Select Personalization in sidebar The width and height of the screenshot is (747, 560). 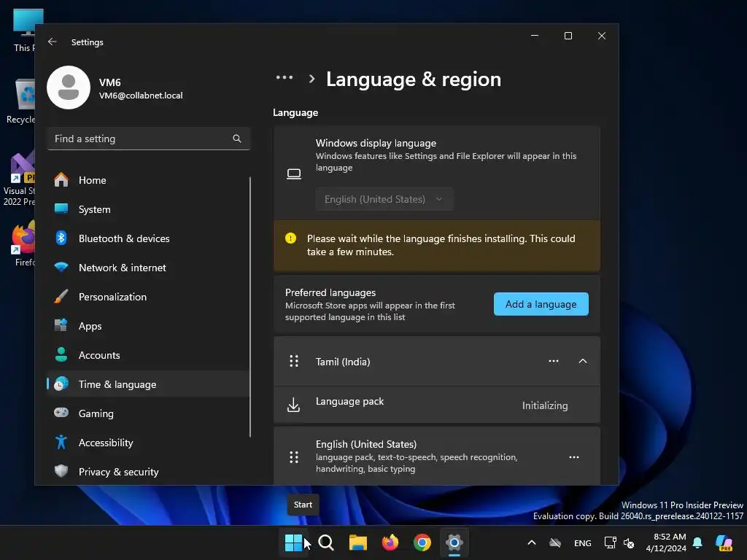(149, 297)
